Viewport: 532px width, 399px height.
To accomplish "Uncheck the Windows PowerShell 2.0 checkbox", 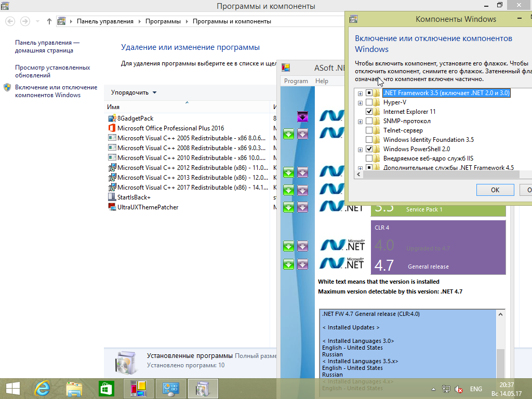I will (x=369, y=149).
